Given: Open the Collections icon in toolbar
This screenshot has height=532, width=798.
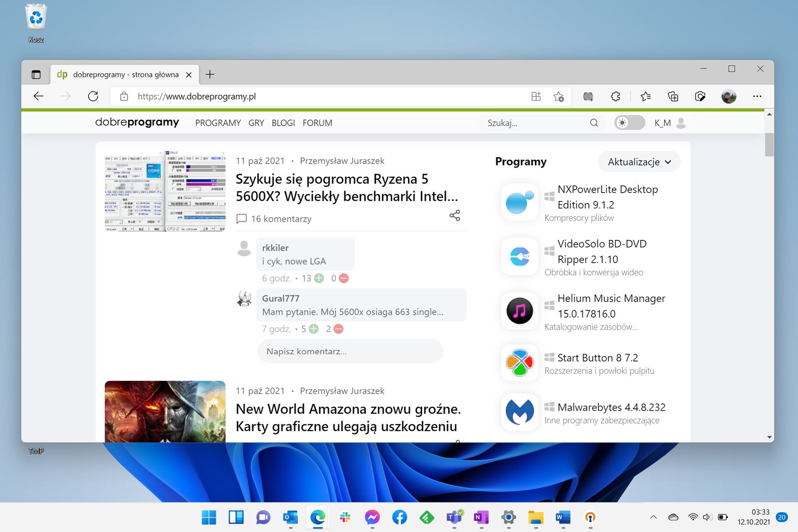Looking at the screenshot, I should coord(673,97).
